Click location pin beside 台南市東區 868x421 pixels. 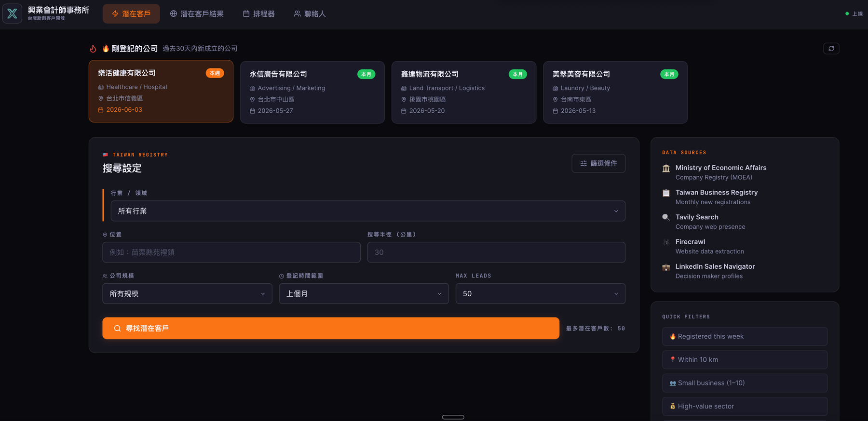[x=555, y=100]
